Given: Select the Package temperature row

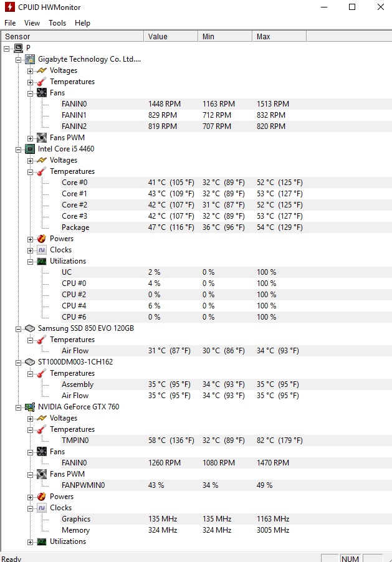Looking at the screenshot, I should coord(75,227).
